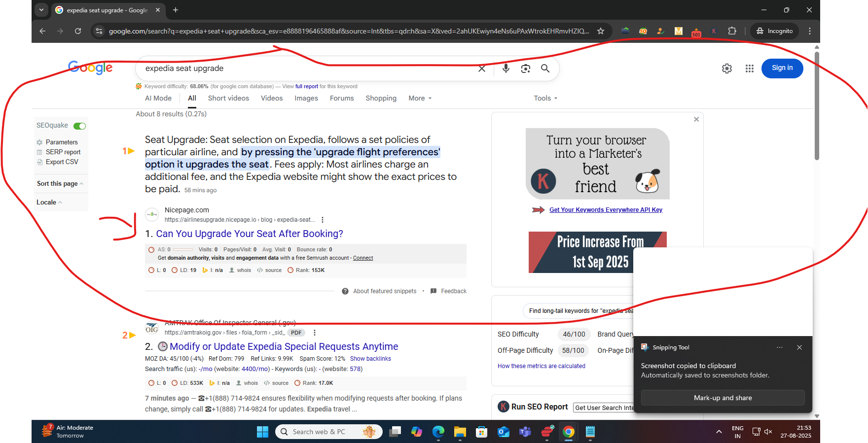The image size is (868, 443).
Task: Click 'Mark-up and share' in Snipping Tool
Action: pyautogui.click(x=723, y=398)
